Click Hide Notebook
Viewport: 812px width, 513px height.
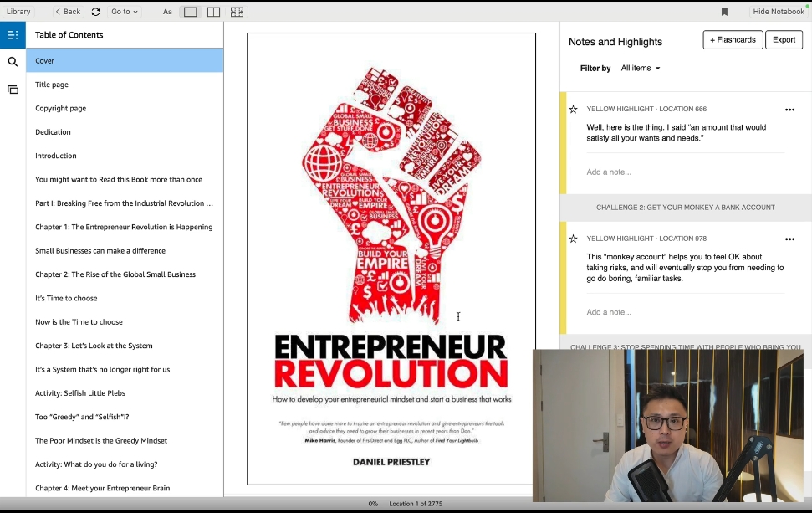click(x=779, y=12)
